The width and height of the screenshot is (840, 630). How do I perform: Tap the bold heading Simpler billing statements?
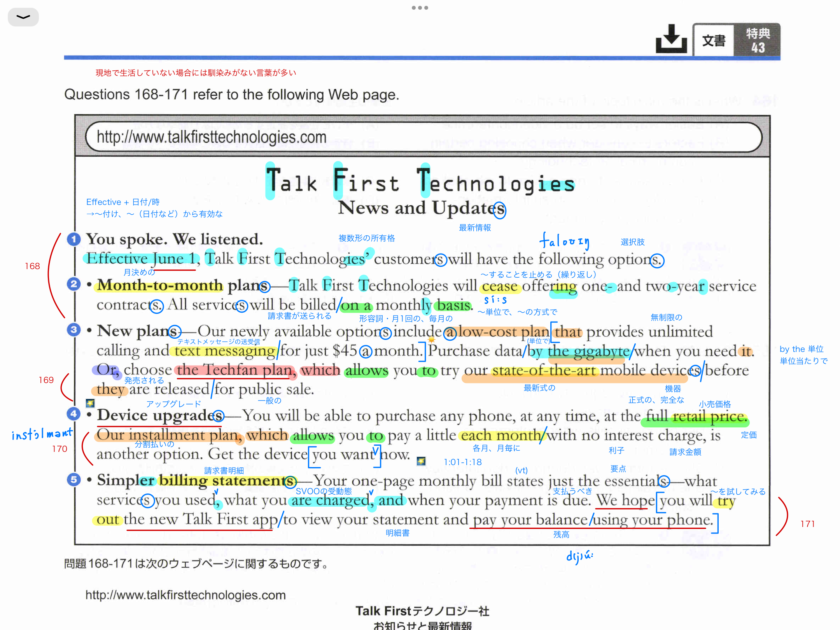pyautogui.click(x=196, y=481)
